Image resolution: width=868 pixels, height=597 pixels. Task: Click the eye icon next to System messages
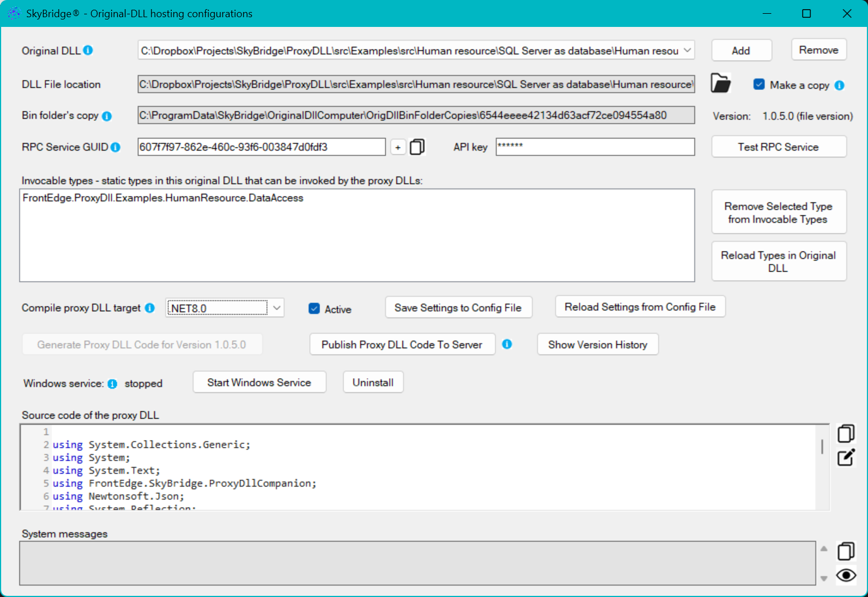tap(846, 575)
